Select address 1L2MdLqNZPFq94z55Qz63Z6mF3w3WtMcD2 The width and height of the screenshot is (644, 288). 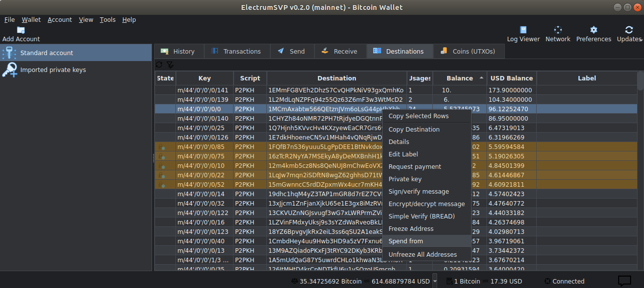click(x=335, y=100)
